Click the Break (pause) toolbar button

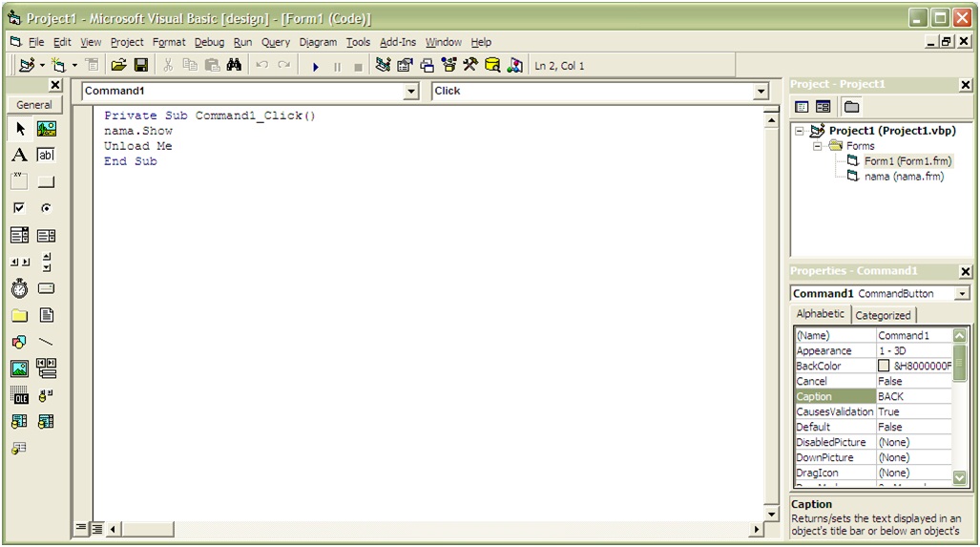tap(338, 66)
